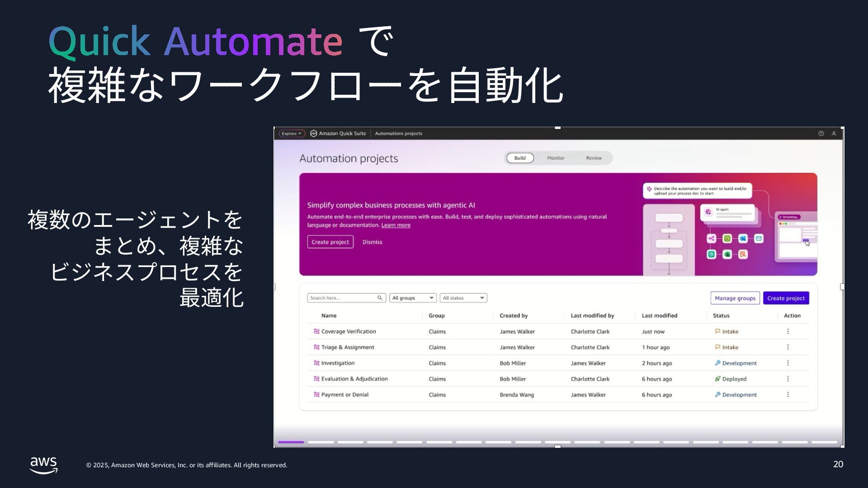The image size is (868, 488).
Task: Open actions menu for Investigation row
Action: point(788,363)
